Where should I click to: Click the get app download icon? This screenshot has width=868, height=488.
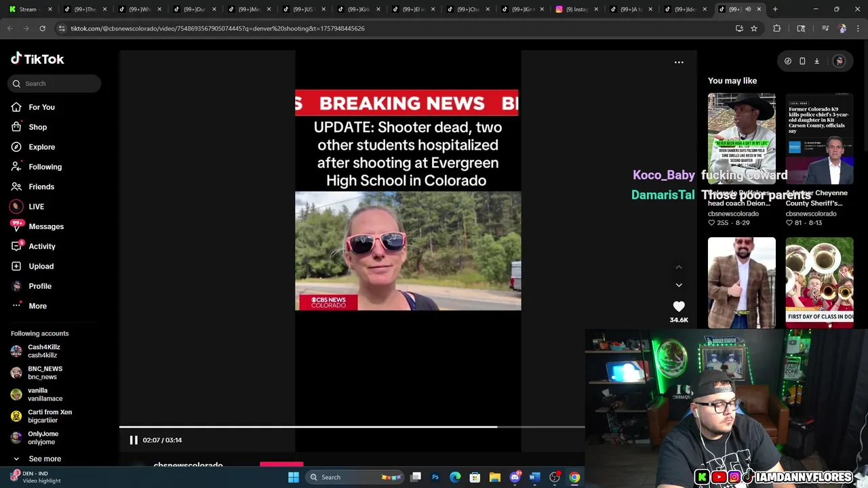pos(816,61)
